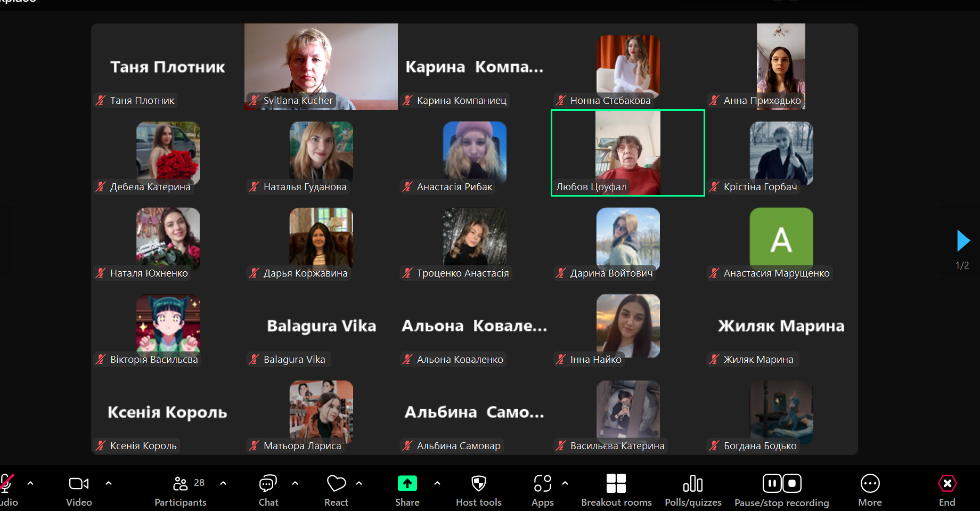Viewport: 980px width, 511px height.
Task: Expand Participants options chevron
Action: (x=223, y=483)
